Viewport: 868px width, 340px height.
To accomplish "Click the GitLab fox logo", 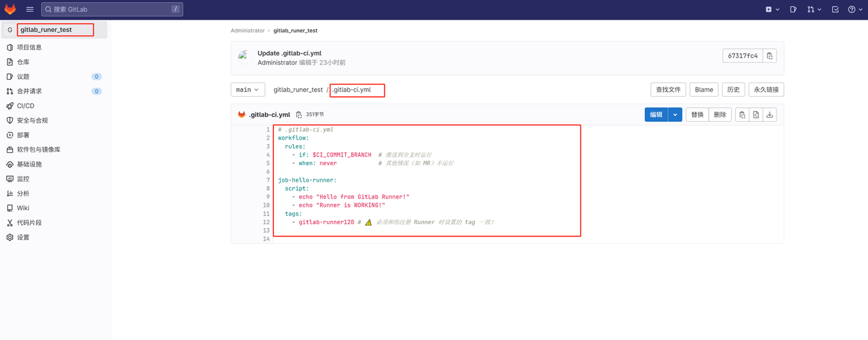I will point(10,9).
